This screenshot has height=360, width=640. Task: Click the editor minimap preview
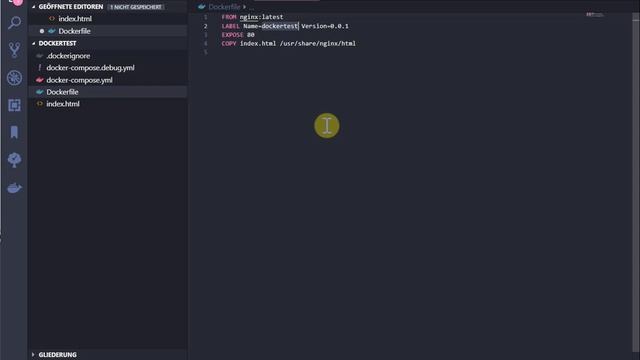pyautogui.click(x=595, y=15)
